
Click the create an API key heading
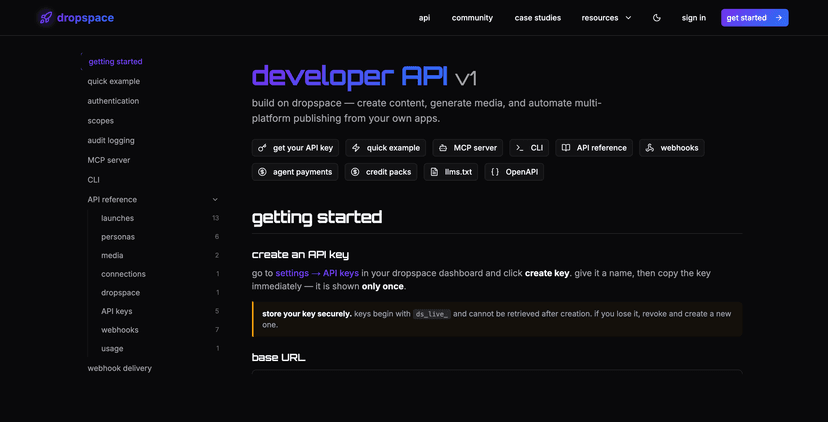click(x=300, y=255)
